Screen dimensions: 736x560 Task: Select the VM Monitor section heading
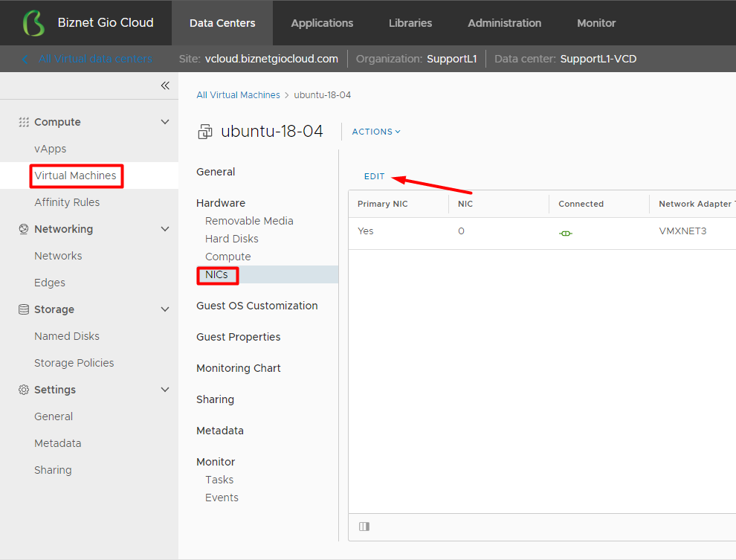coord(216,462)
